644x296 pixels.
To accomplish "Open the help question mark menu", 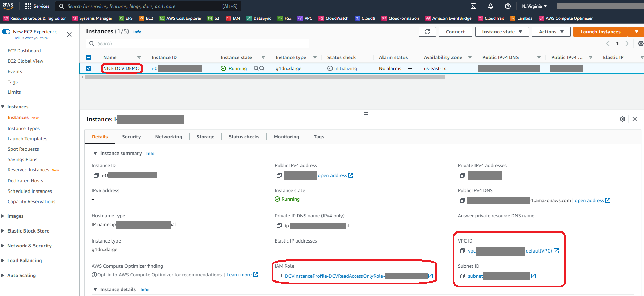I will pos(508,6).
